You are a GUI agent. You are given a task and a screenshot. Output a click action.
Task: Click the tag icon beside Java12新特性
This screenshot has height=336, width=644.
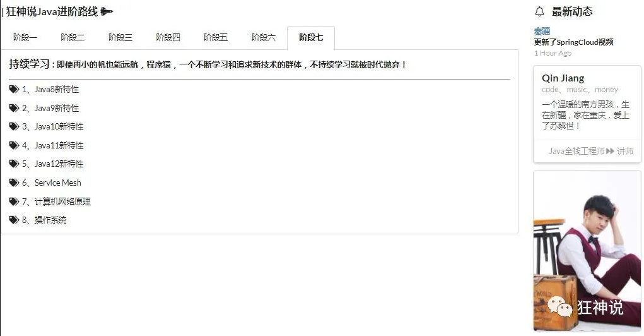pyautogui.click(x=14, y=164)
